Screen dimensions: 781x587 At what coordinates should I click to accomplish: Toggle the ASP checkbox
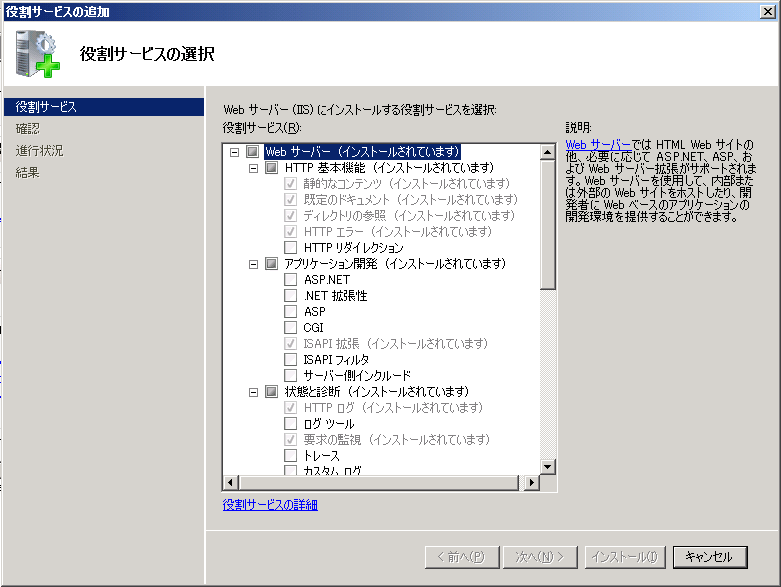click(290, 311)
